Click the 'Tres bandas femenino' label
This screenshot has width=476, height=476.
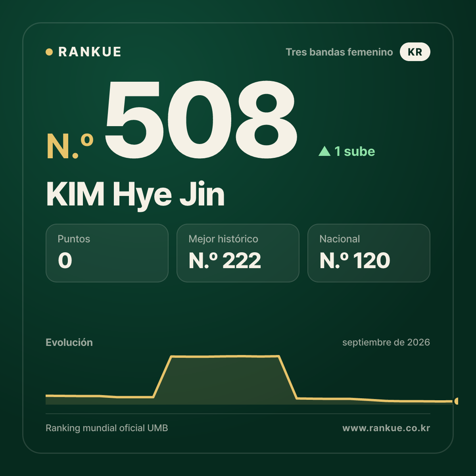[x=339, y=52]
